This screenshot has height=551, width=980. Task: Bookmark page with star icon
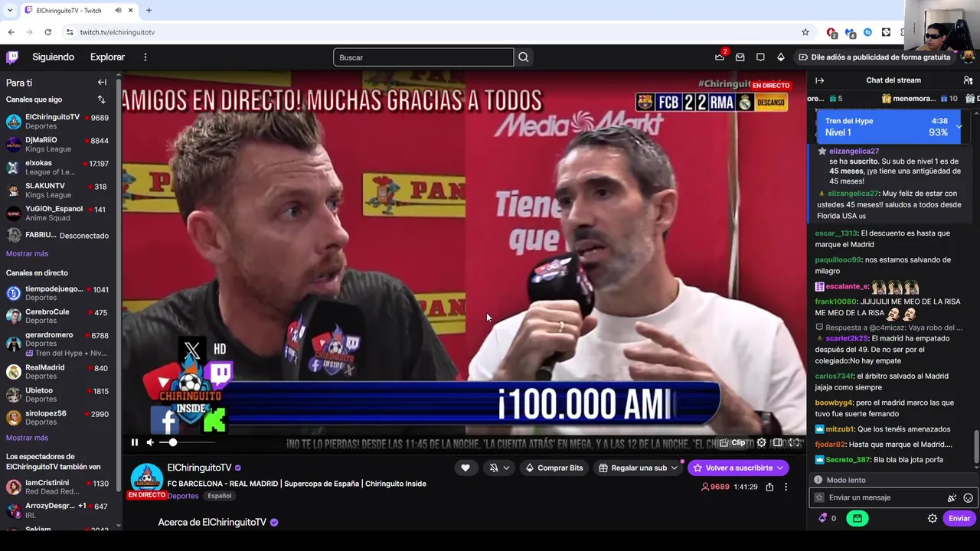click(805, 32)
